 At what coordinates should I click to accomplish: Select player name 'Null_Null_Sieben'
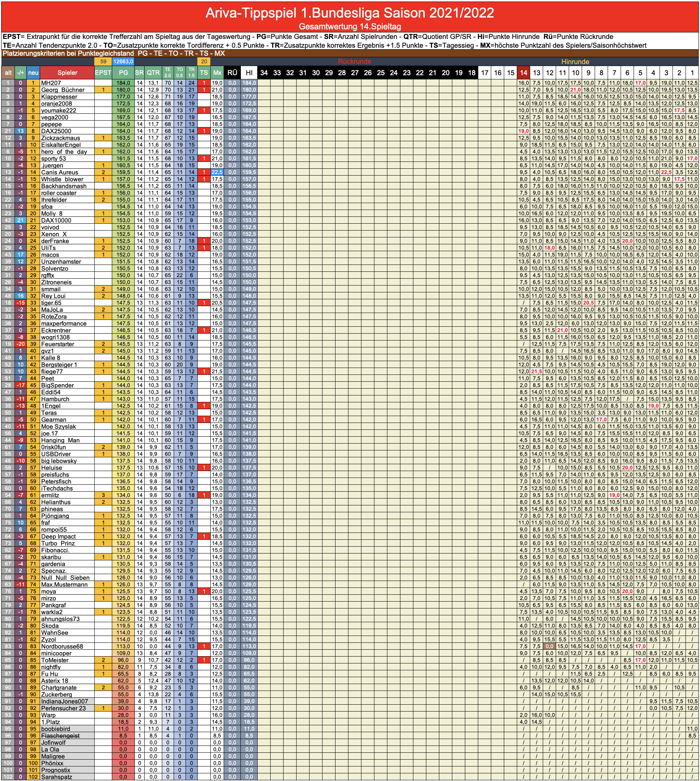coord(65,578)
